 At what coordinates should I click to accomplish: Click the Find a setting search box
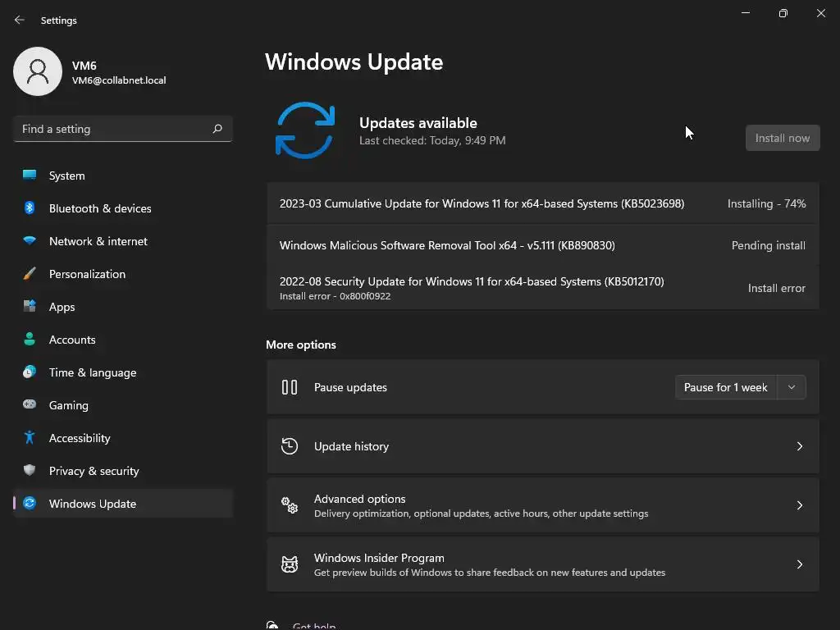[x=123, y=129]
